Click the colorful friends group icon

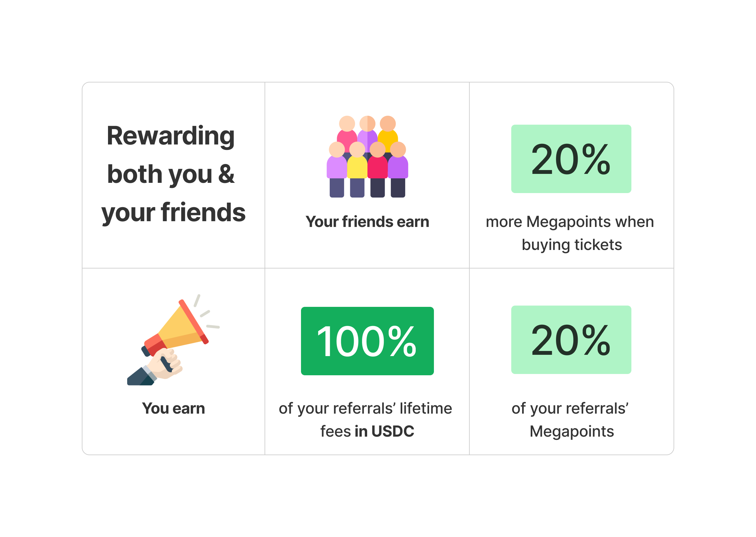[367, 156]
